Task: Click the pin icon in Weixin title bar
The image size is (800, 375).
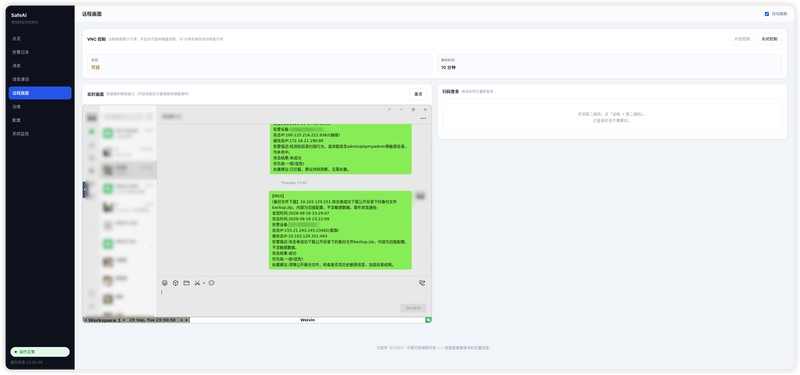Action: click(x=390, y=109)
